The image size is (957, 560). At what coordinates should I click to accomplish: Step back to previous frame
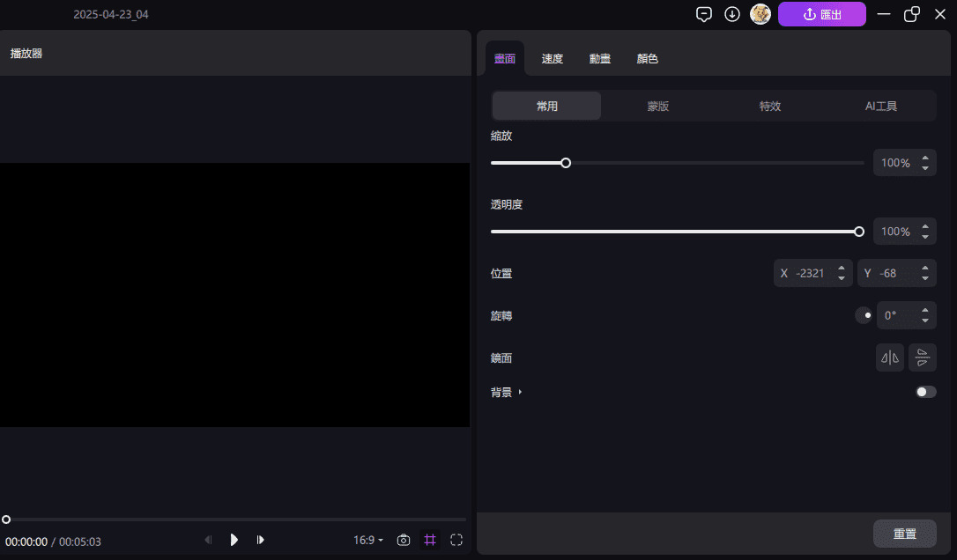tap(209, 540)
